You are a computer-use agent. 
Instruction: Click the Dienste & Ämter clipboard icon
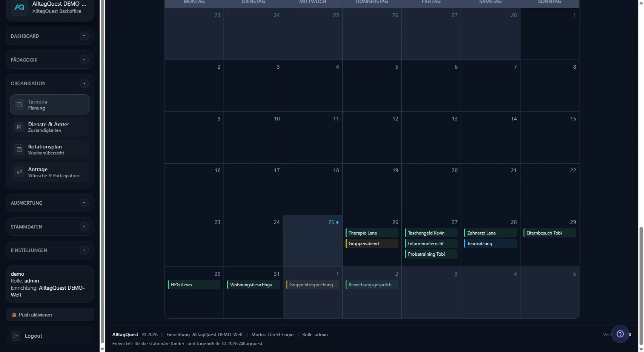[x=19, y=127]
